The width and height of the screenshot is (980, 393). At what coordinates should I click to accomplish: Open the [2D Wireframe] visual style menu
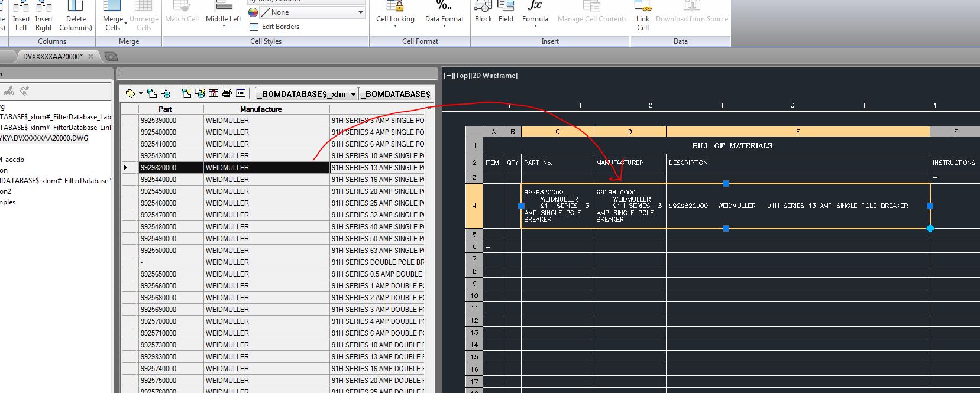tap(494, 76)
